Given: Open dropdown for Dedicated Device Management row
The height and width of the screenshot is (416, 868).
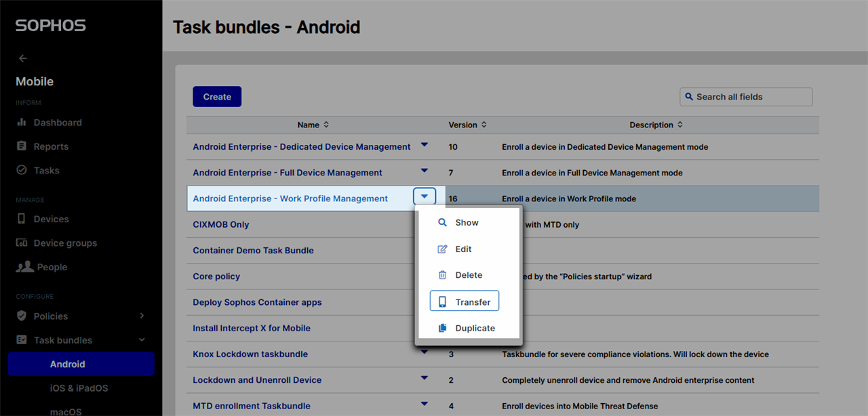Looking at the screenshot, I should pos(425,144).
